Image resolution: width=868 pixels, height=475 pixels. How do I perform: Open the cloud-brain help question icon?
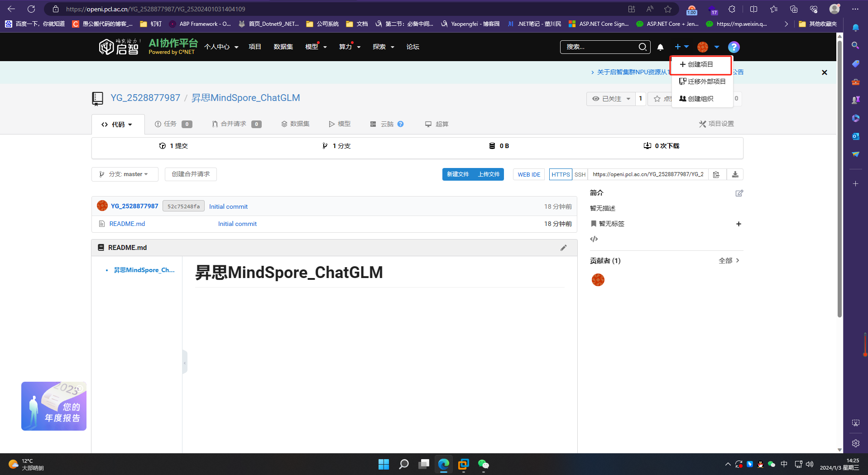coord(400,124)
